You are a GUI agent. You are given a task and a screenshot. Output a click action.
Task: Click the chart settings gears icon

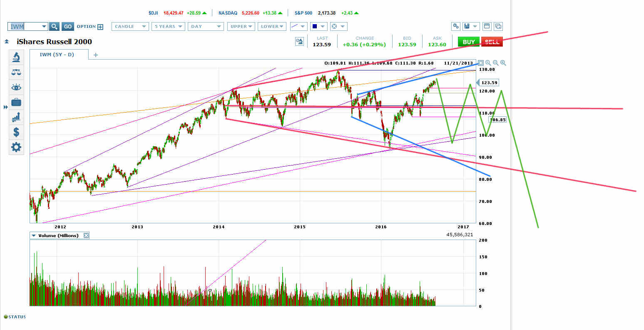pos(456,26)
